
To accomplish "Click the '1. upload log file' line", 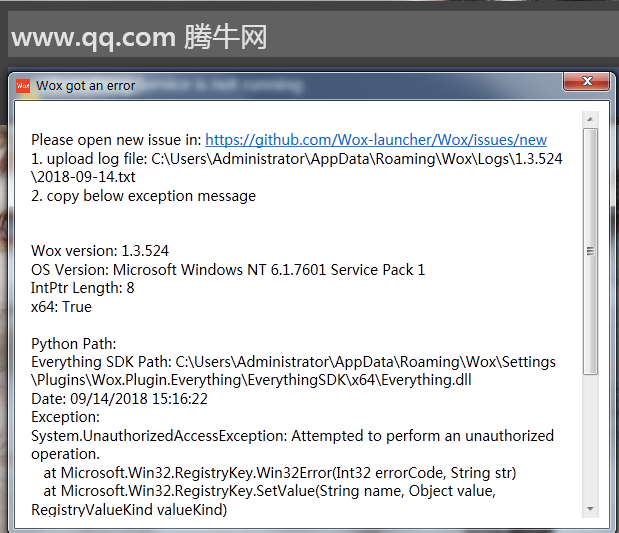I will coord(297,159).
